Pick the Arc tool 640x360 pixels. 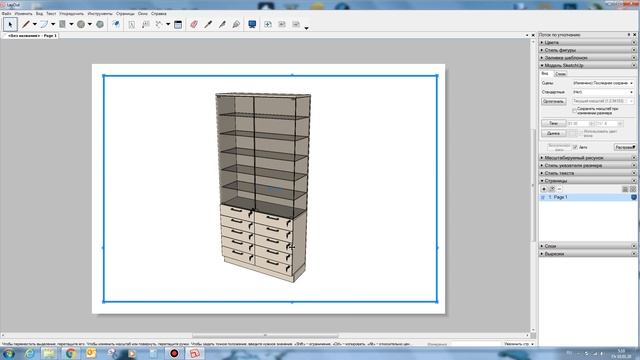point(44,24)
